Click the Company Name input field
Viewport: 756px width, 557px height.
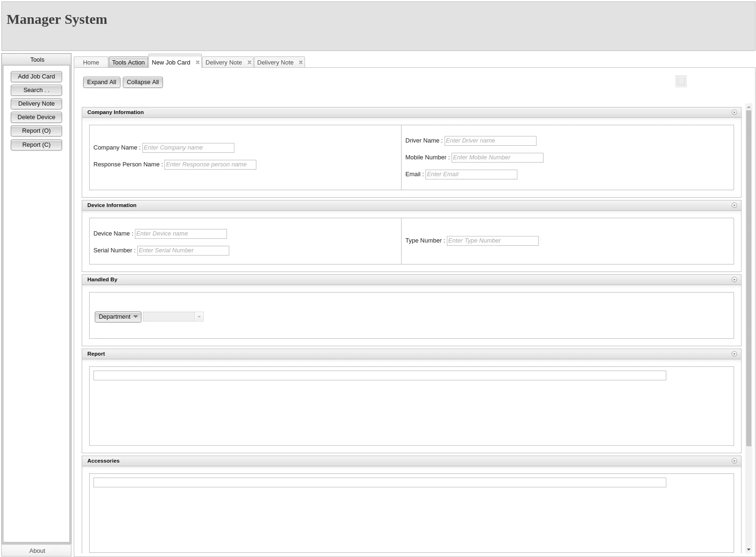188,148
